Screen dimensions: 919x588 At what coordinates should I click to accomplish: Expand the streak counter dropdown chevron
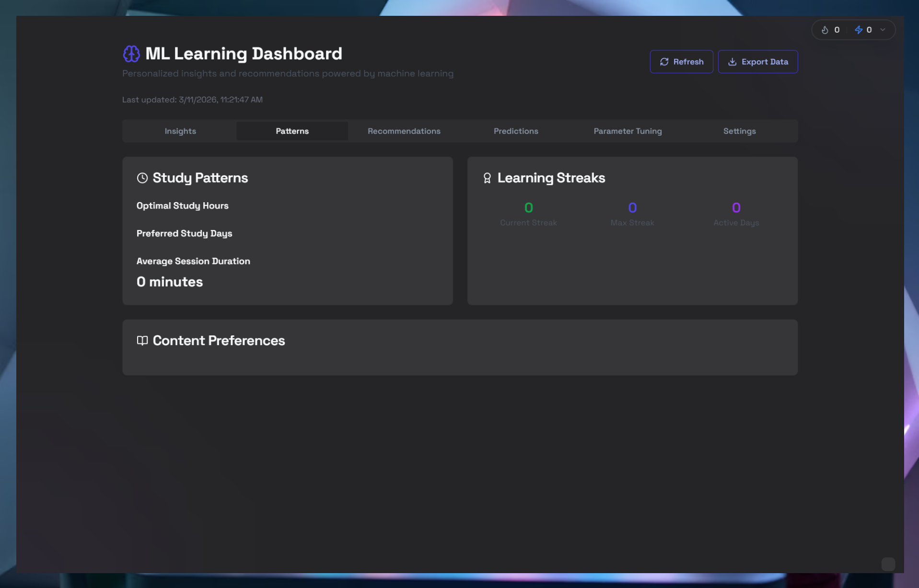(x=883, y=30)
